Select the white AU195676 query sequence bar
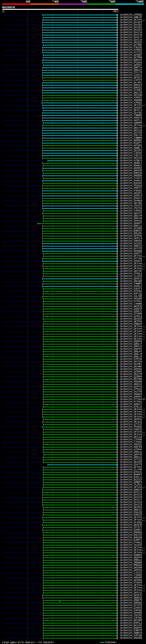 [x=60, y=9]
